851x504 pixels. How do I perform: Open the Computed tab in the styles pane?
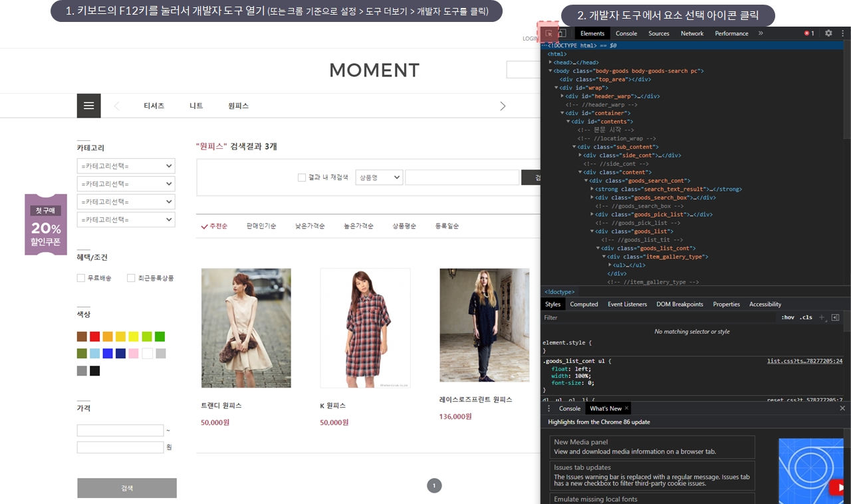(x=584, y=305)
